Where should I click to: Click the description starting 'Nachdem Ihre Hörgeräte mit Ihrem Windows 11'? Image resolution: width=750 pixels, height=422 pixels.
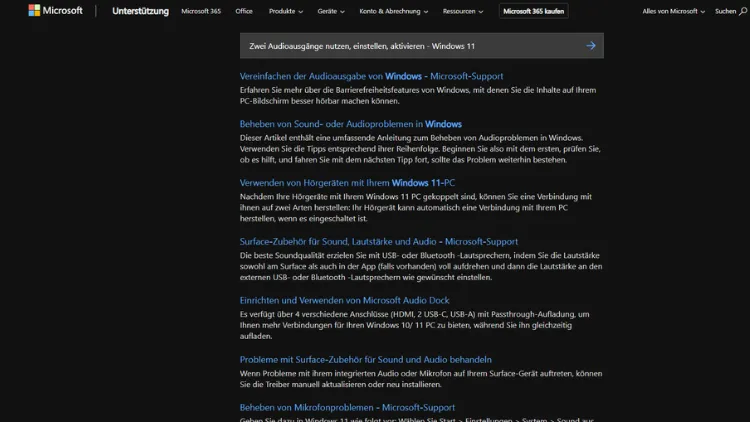click(x=416, y=208)
